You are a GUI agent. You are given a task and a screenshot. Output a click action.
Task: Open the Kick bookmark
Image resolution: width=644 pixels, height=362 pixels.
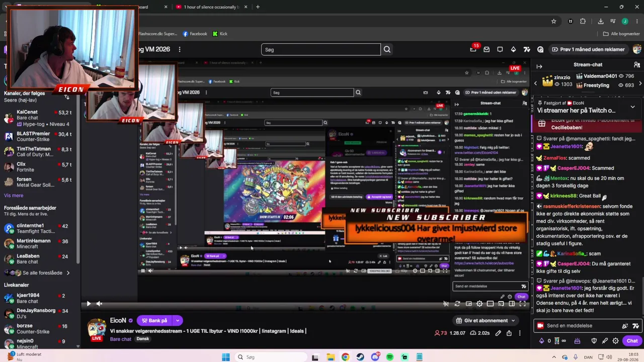pos(220,34)
